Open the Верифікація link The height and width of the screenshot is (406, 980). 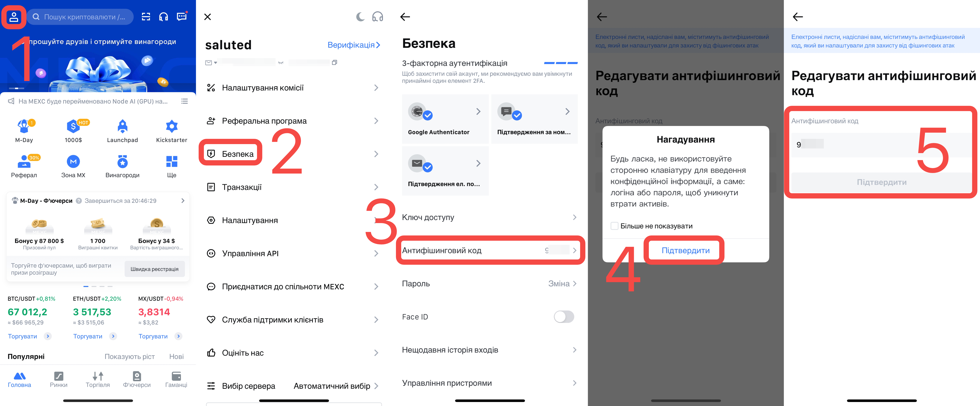pyautogui.click(x=354, y=45)
